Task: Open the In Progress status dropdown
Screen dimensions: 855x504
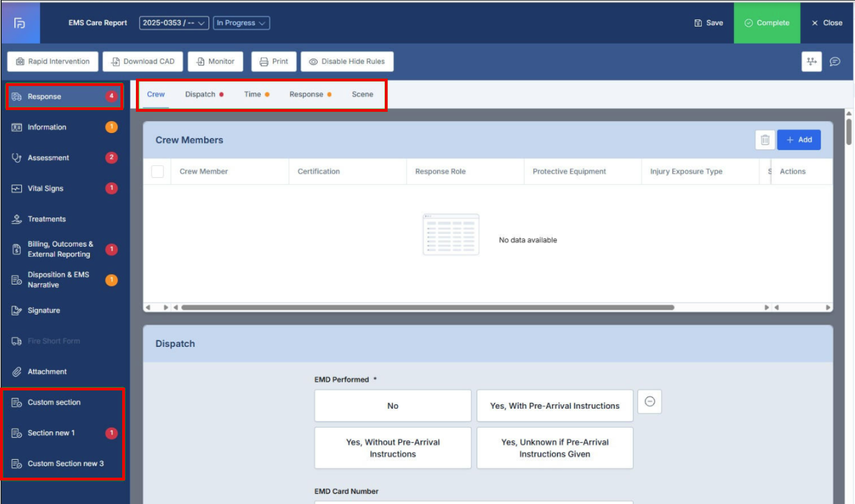Action: [x=241, y=23]
